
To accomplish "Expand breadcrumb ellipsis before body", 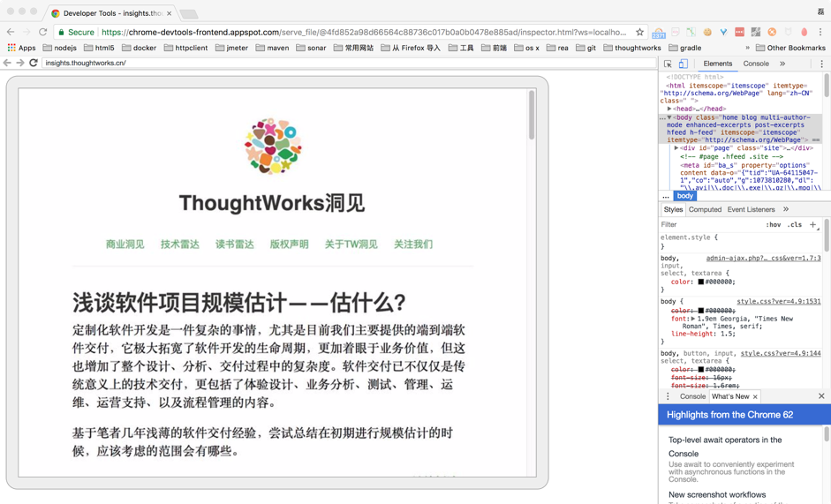I will pyautogui.click(x=666, y=196).
